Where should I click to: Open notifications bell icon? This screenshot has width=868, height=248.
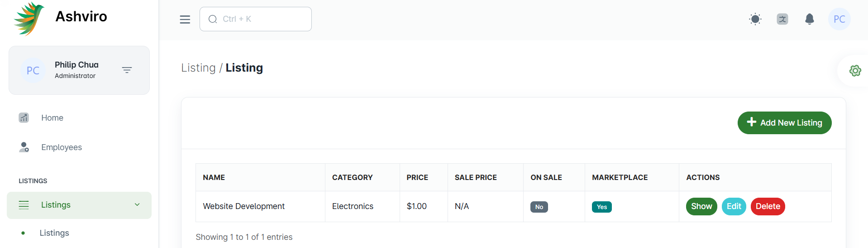809,19
